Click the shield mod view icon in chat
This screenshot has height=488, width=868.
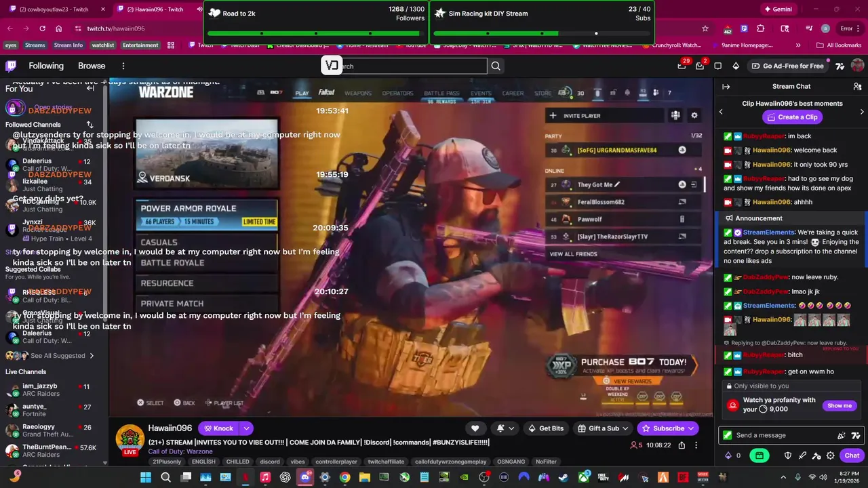click(787, 455)
